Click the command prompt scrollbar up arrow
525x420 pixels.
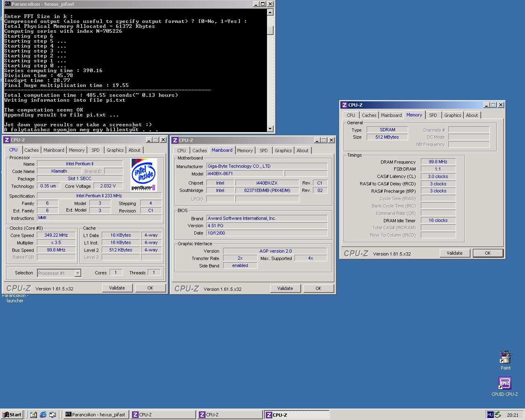(270, 12)
